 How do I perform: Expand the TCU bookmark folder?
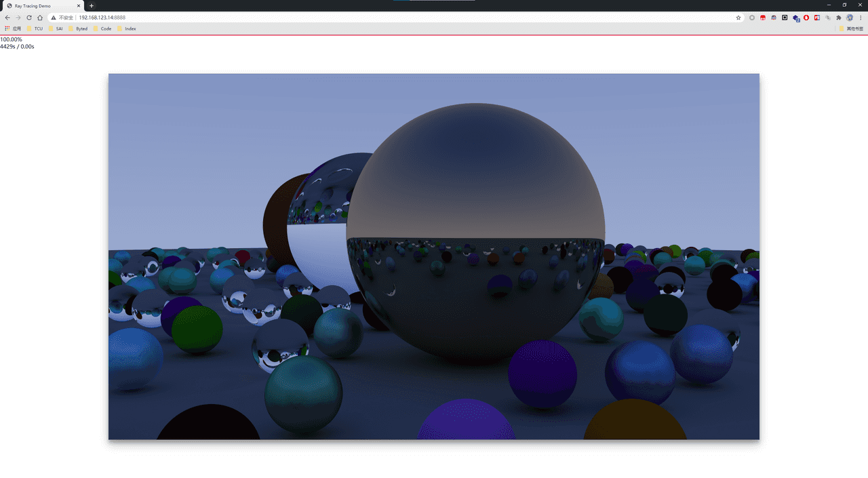[35, 28]
